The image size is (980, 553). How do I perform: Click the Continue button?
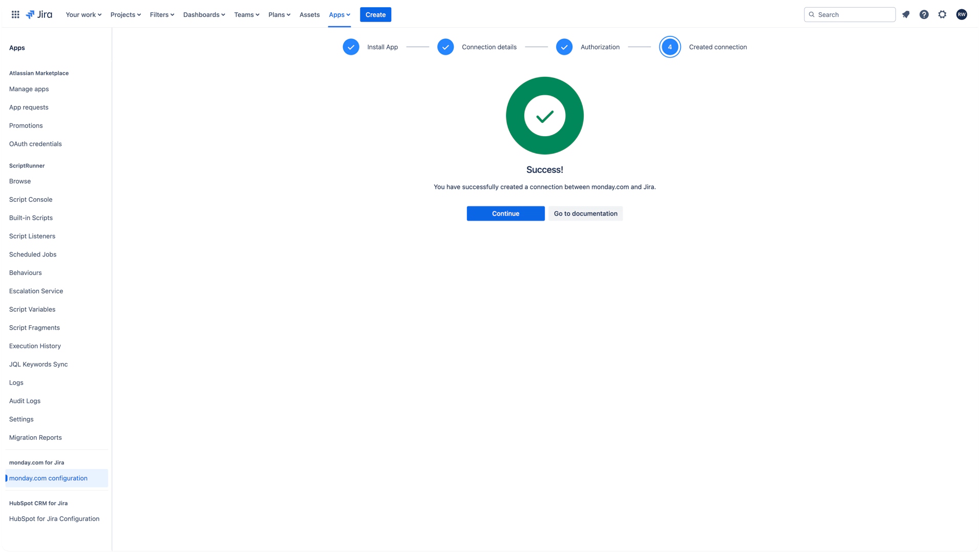coord(506,214)
